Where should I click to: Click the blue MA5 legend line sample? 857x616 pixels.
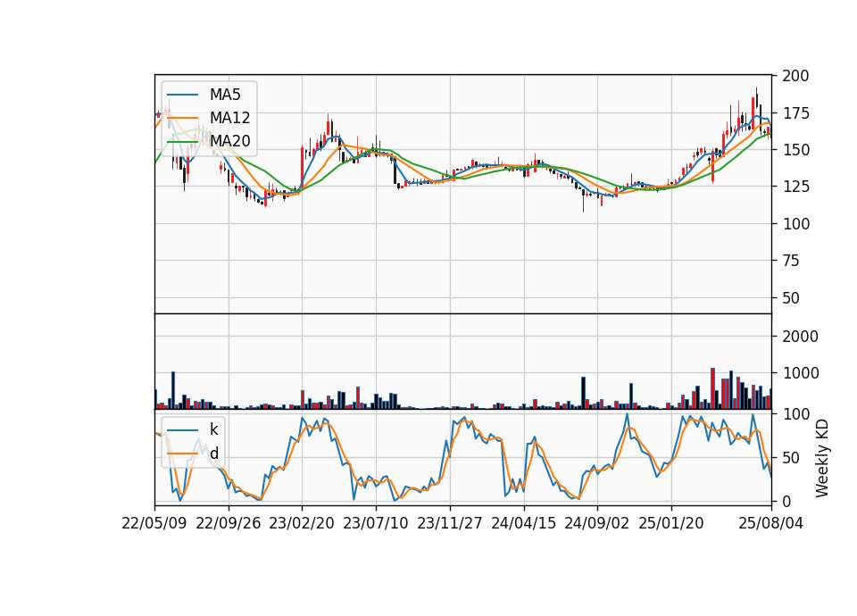182,95
